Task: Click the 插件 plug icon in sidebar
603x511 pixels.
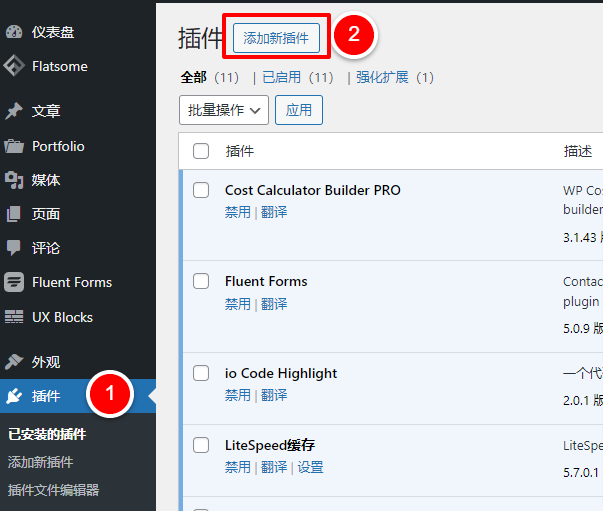Action: [x=14, y=396]
